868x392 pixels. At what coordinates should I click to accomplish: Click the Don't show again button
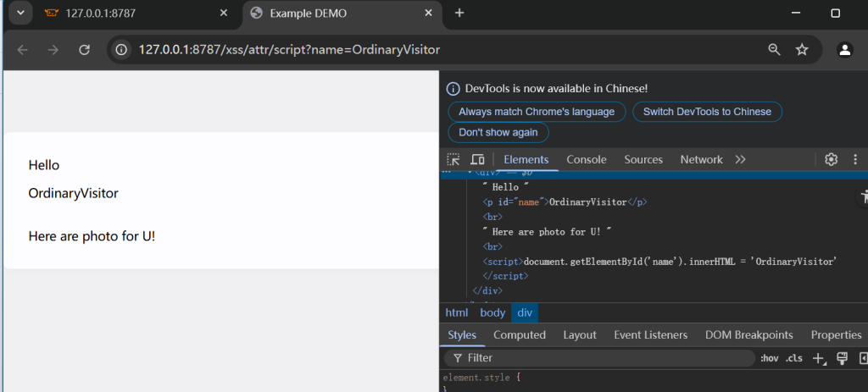pyautogui.click(x=498, y=133)
